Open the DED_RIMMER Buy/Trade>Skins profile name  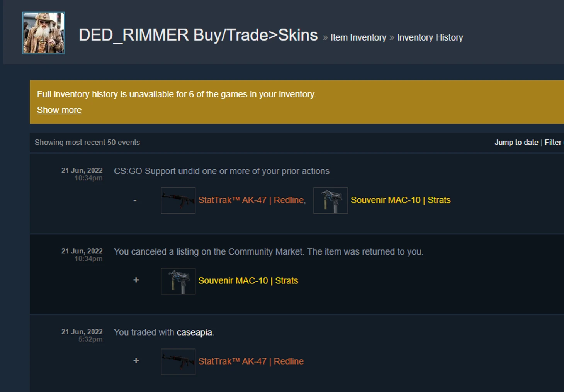pyautogui.click(x=198, y=35)
